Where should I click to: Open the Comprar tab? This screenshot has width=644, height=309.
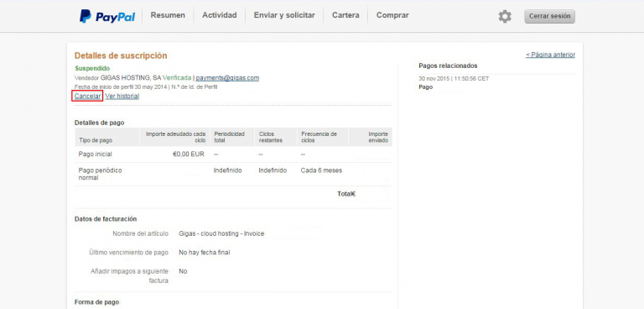pos(392,15)
